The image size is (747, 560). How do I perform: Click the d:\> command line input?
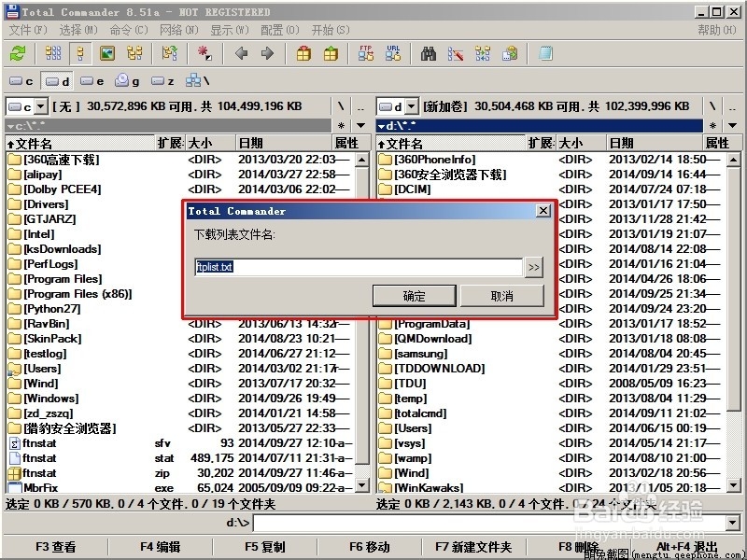click(x=489, y=523)
